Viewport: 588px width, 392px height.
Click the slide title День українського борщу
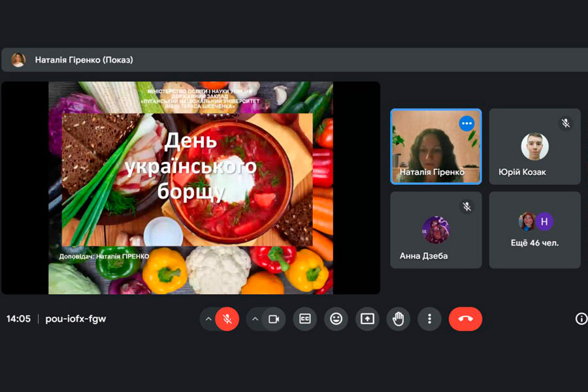[x=191, y=166]
